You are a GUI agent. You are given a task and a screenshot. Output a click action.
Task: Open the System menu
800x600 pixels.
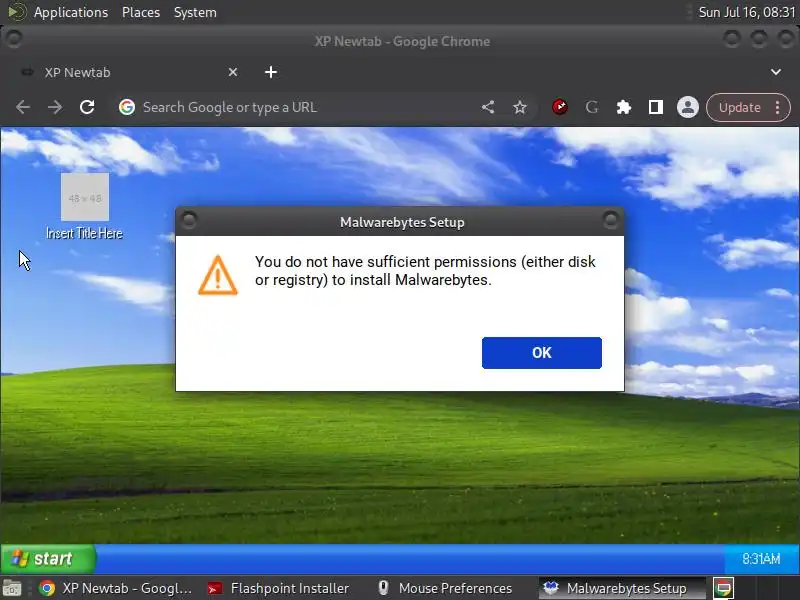pyautogui.click(x=195, y=12)
